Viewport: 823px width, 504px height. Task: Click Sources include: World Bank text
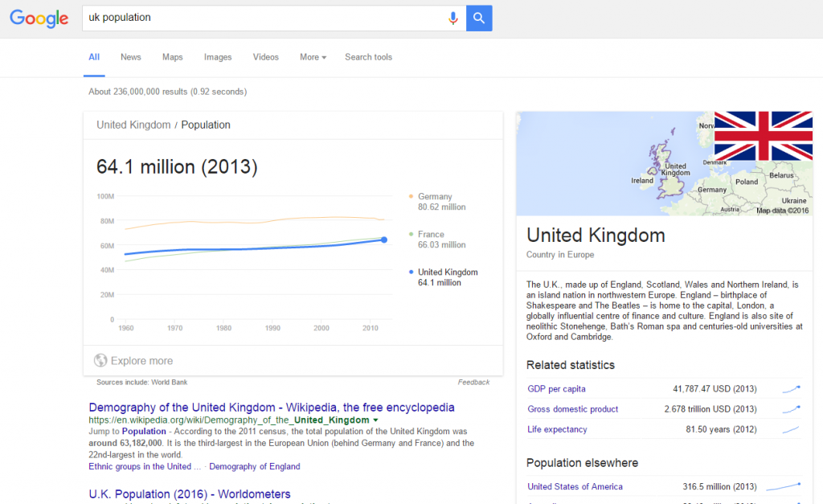(141, 382)
